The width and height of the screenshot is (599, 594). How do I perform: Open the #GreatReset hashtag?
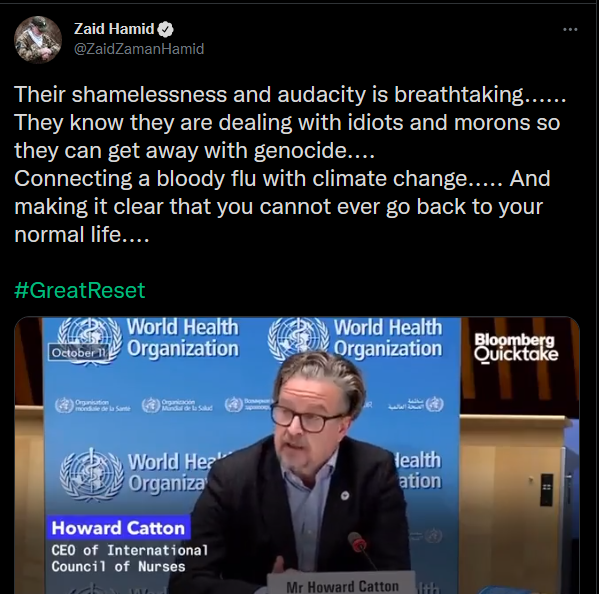79,290
